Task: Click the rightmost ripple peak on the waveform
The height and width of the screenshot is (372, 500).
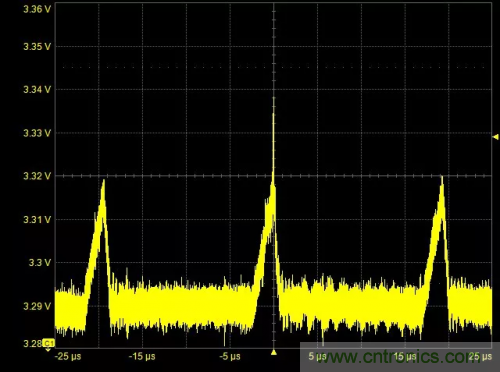Action: click(x=442, y=177)
